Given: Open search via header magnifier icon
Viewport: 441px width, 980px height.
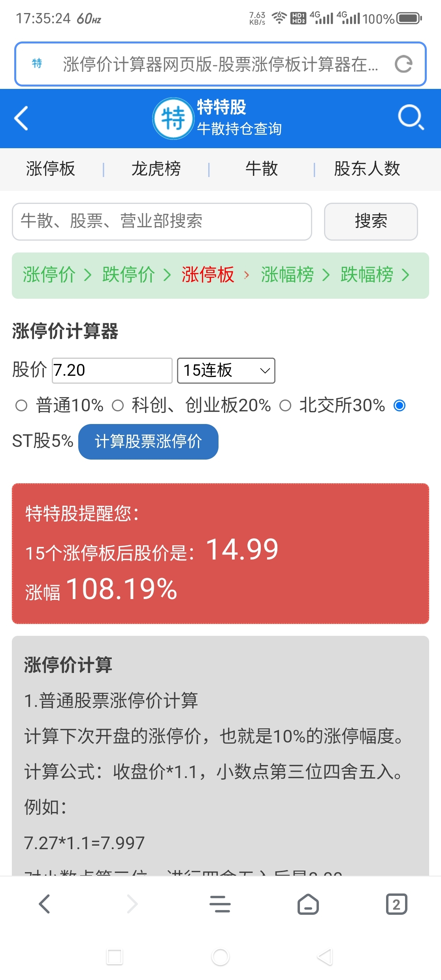Looking at the screenshot, I should (x=411, y=117).
